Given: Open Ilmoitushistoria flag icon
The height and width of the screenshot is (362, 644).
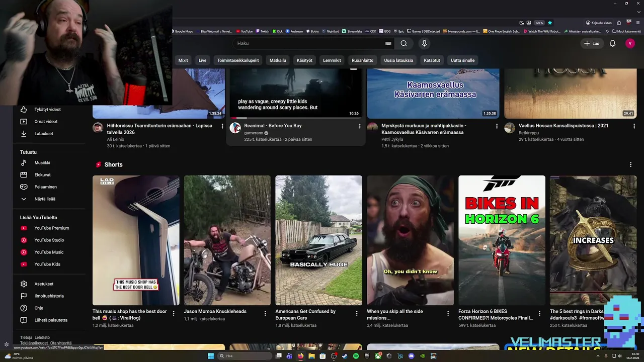Looking at the screenshot, I should pos(24,296).
